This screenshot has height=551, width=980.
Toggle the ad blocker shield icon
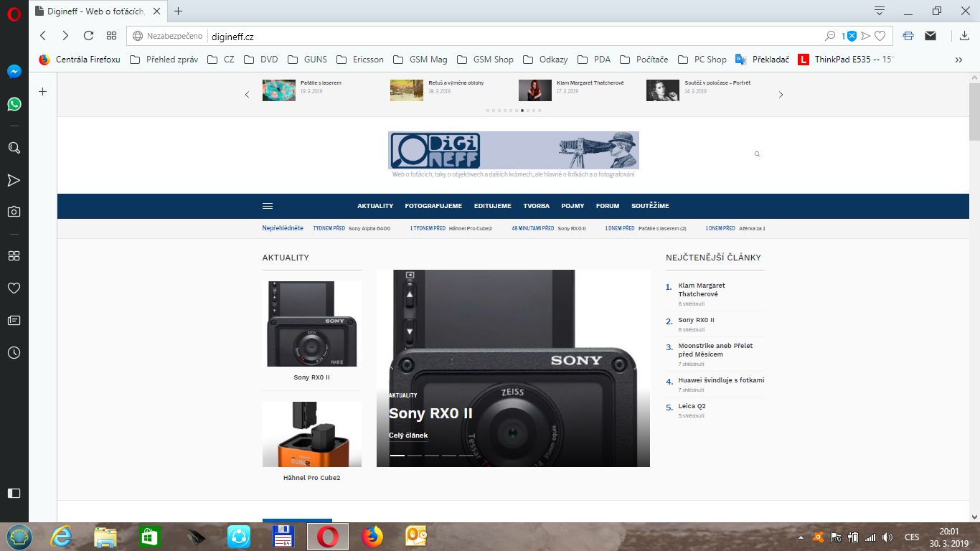[852, 35]
